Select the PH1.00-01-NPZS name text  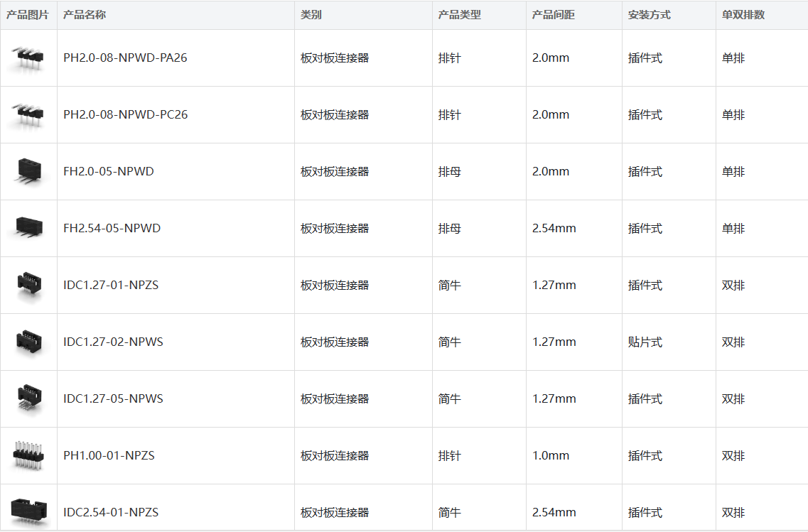[109, 455]
